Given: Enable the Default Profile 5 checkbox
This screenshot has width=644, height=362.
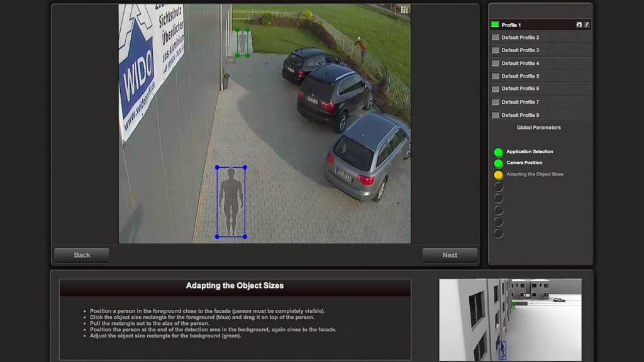Looking at the screenshot, I should pyautogui.click(x=495, y=76).
